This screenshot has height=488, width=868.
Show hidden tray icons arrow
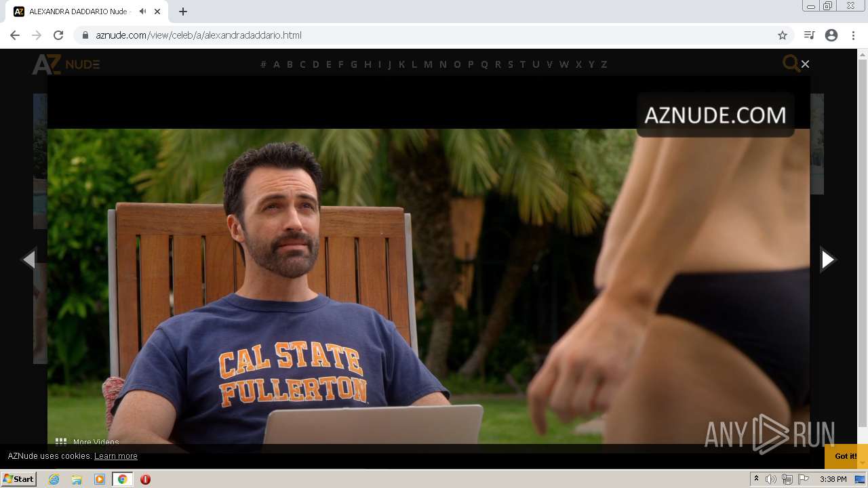(x=756, y=479)
